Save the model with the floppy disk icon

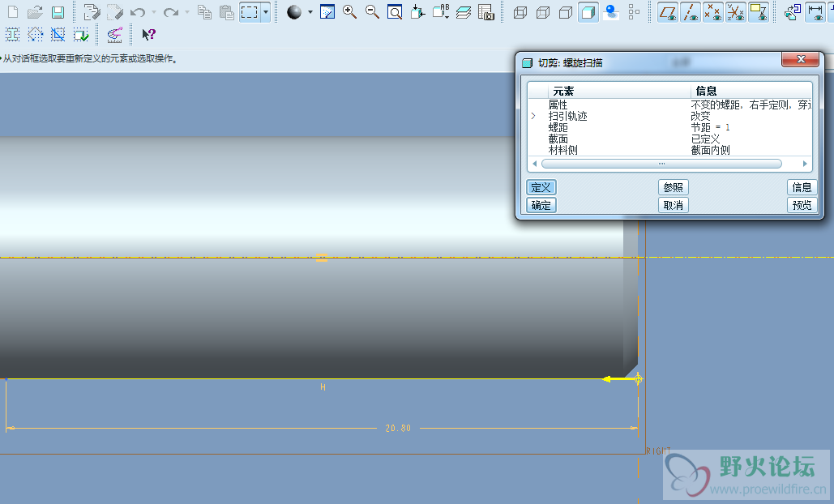[x=58, y=11]
